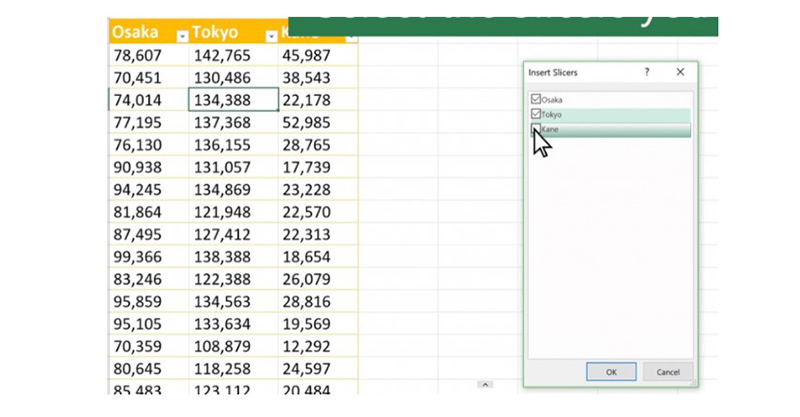
Task: Select cell with value 134,563
Action: coord(234,302)
